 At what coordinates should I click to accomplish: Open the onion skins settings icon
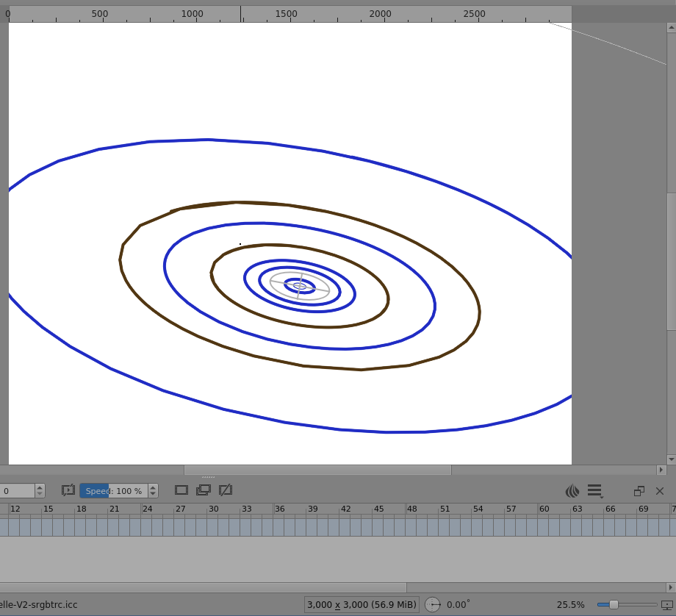click(x=572, y=491)
